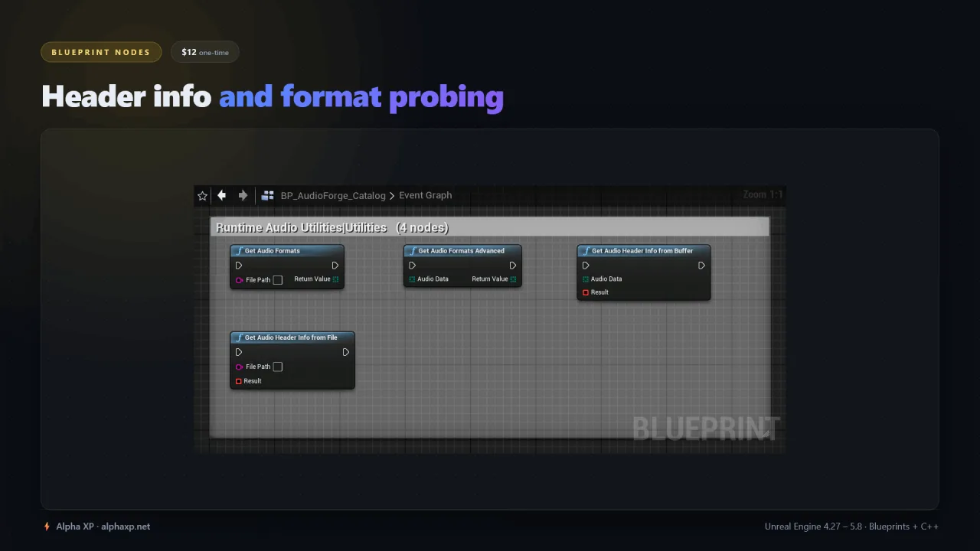The width and height of the screenshot is (980, 551).
Task: Click Return Value pin on Get Audio Formats Advanced
Action: (513, 279)
